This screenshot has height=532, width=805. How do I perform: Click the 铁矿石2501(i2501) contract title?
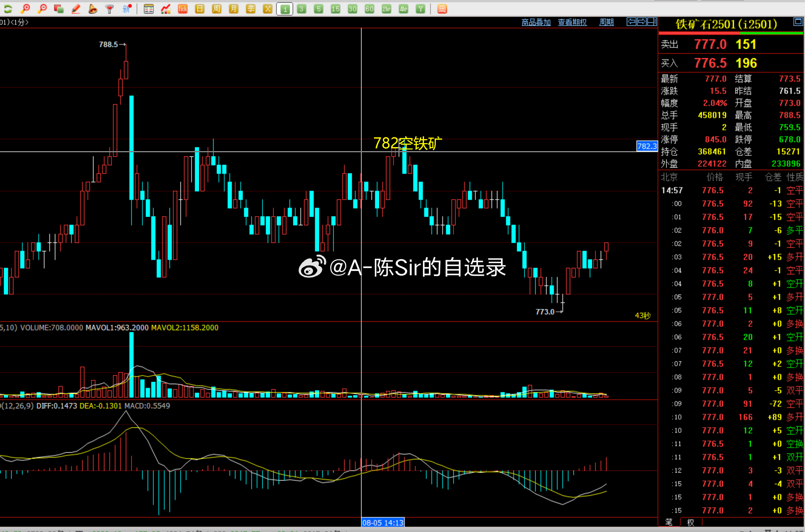[x=726, y=24]
